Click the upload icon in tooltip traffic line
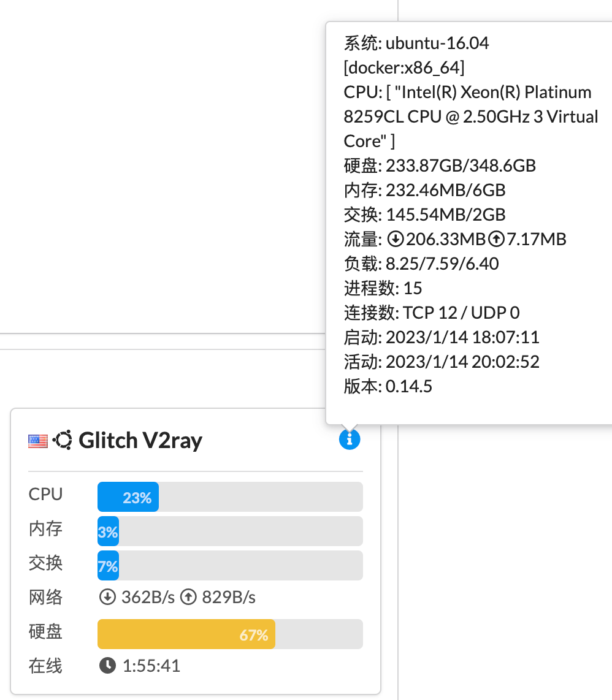 pyautogui.click(x=496, y=239)
